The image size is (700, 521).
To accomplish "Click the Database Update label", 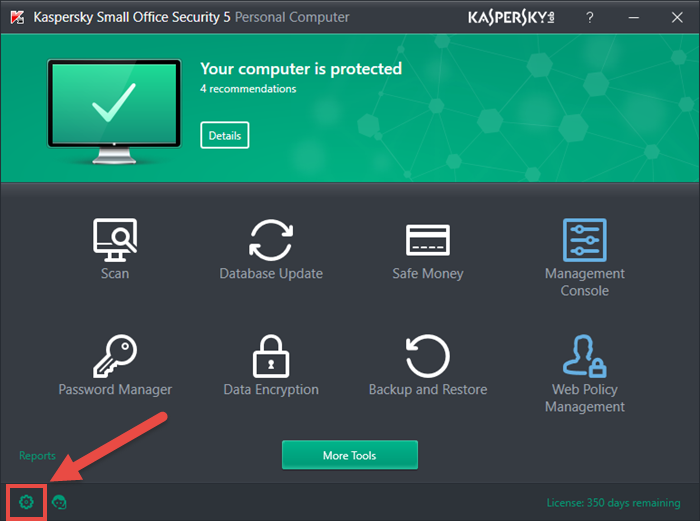I will point(271,273).
